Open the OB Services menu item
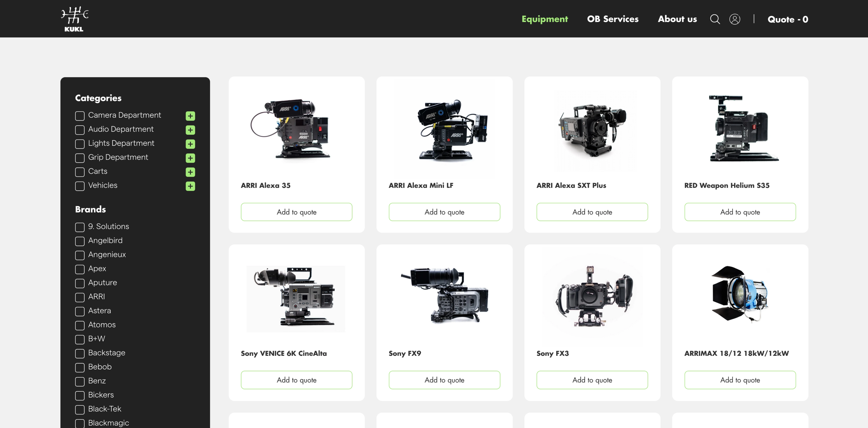The width and height of the screenshot is (868, 428). point(613,19)
